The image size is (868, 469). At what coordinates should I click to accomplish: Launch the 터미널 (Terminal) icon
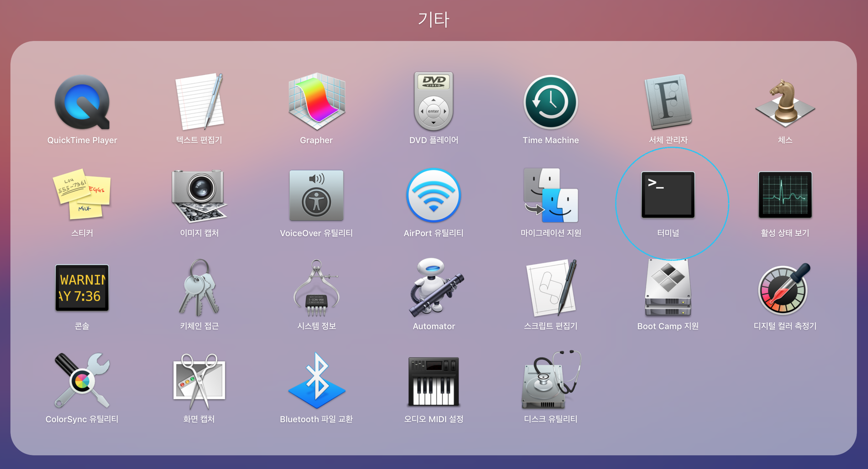pyautogui.click(x=668, y=195)
